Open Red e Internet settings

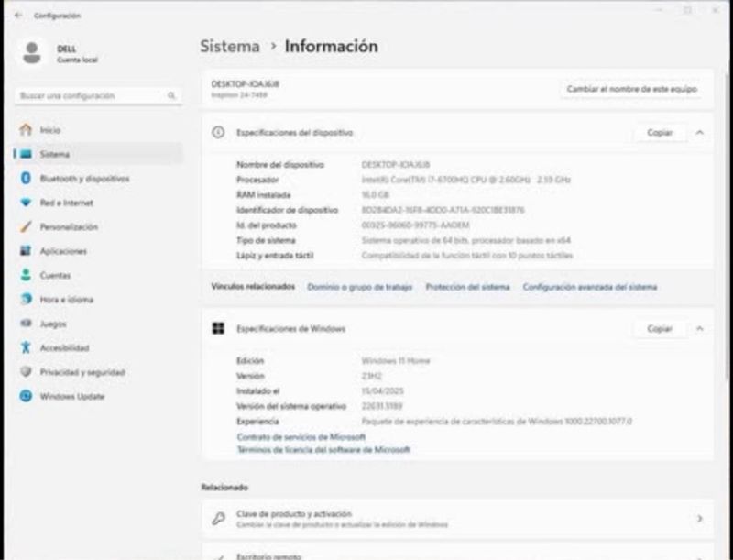pos(98,203)
